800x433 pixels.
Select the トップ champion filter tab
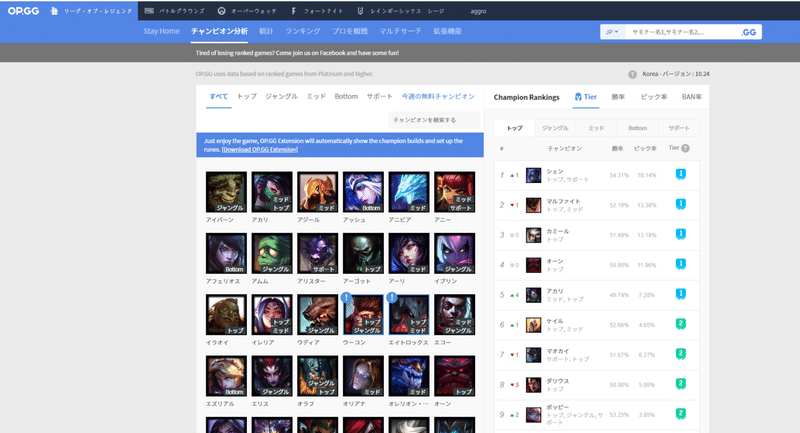click(247, 96)
